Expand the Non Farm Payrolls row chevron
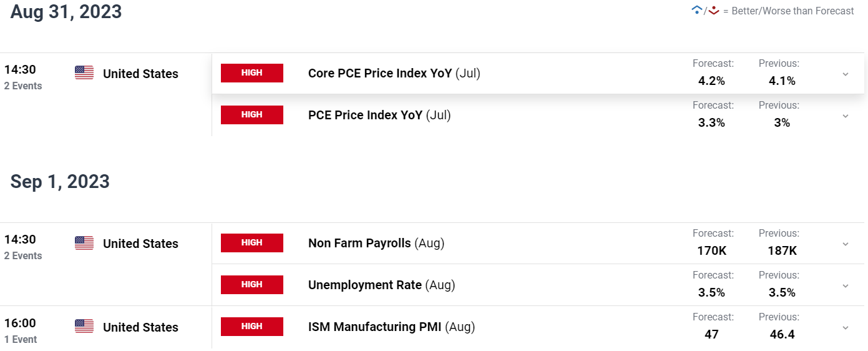Screen dimensions: 868x351 (846, 244)
